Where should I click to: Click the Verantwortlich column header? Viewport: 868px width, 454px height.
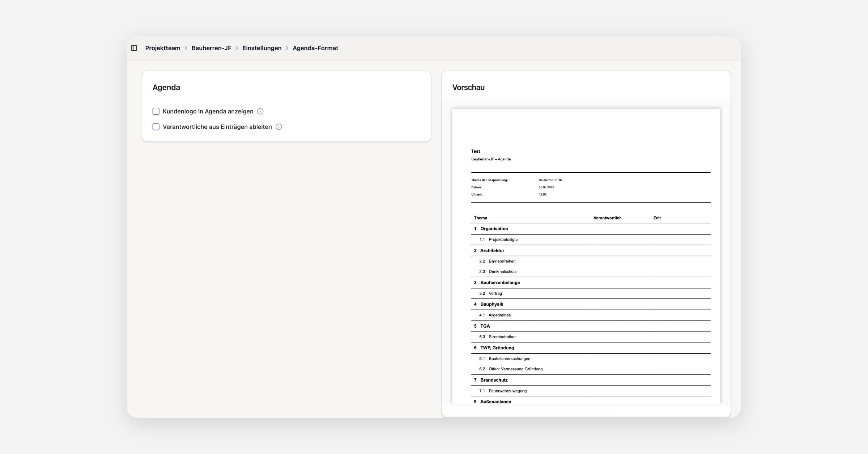pyautogui.click(x=607, y=218)
